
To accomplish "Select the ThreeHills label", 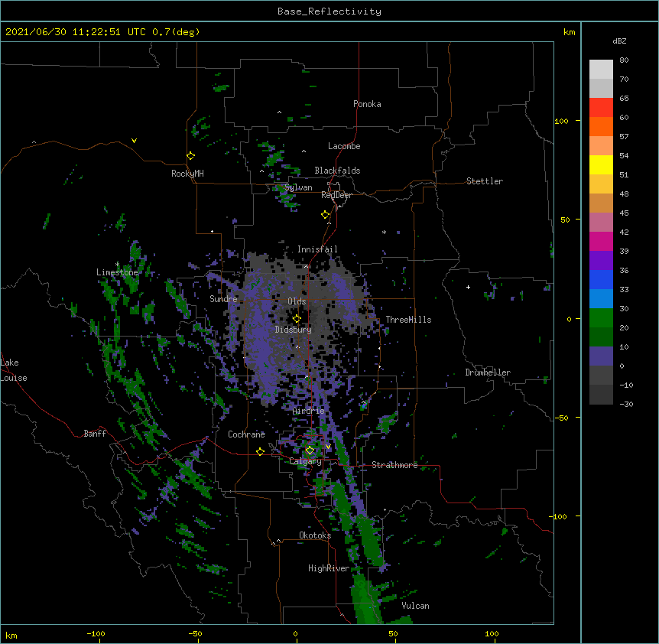I will pos(408,320).
